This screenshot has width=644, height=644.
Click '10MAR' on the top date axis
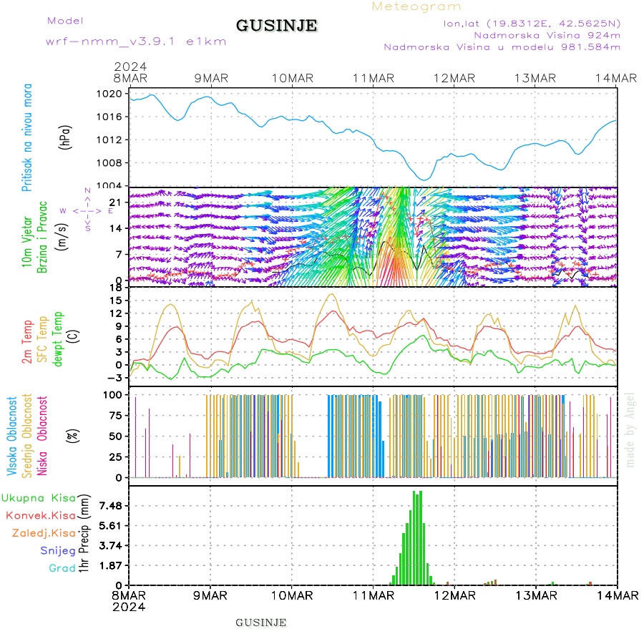pyautogui.click(x=293, y=79)
